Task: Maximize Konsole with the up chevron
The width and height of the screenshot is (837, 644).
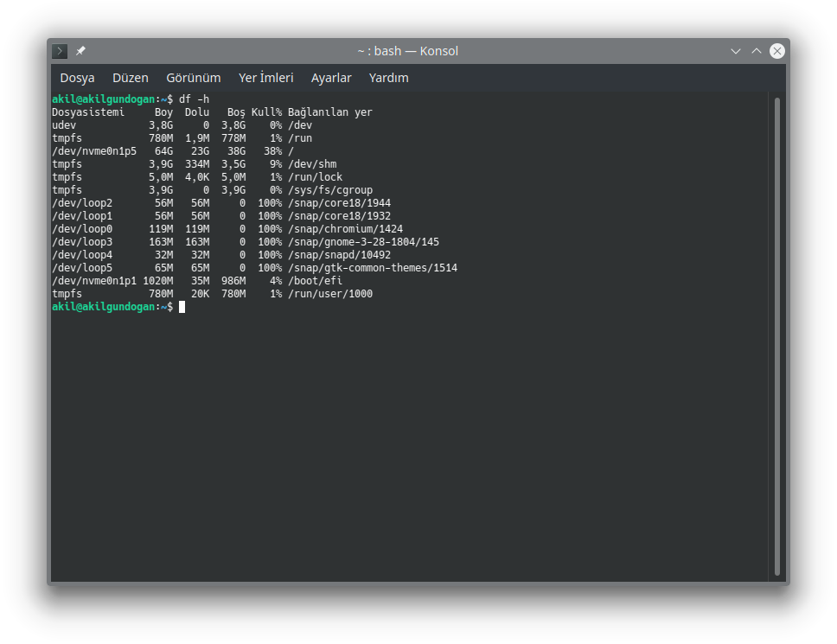Action: click(x=757, y=51)
